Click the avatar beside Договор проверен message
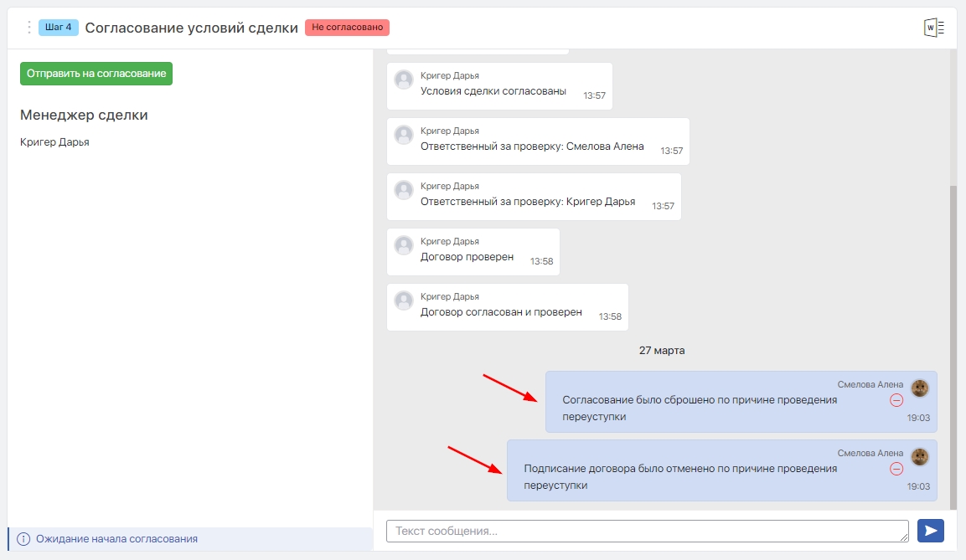 pos(404,245)
